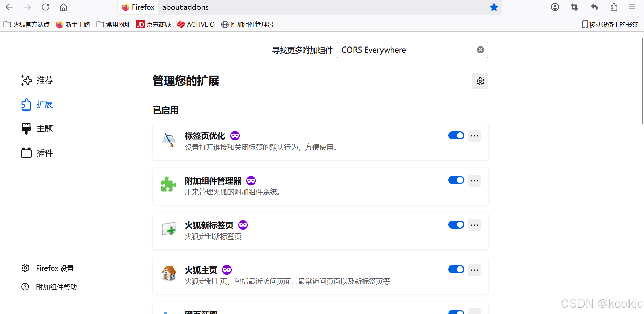Open the browser home page icon
644x314 pixels.
click(63, 7)
